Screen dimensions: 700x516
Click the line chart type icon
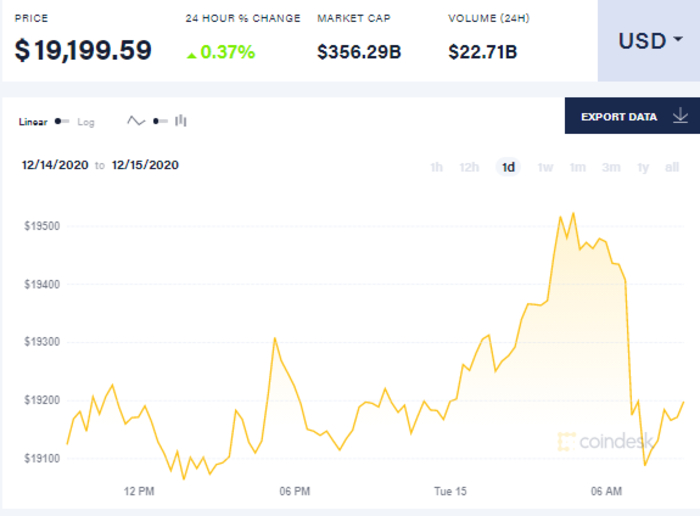pos(136,121)
